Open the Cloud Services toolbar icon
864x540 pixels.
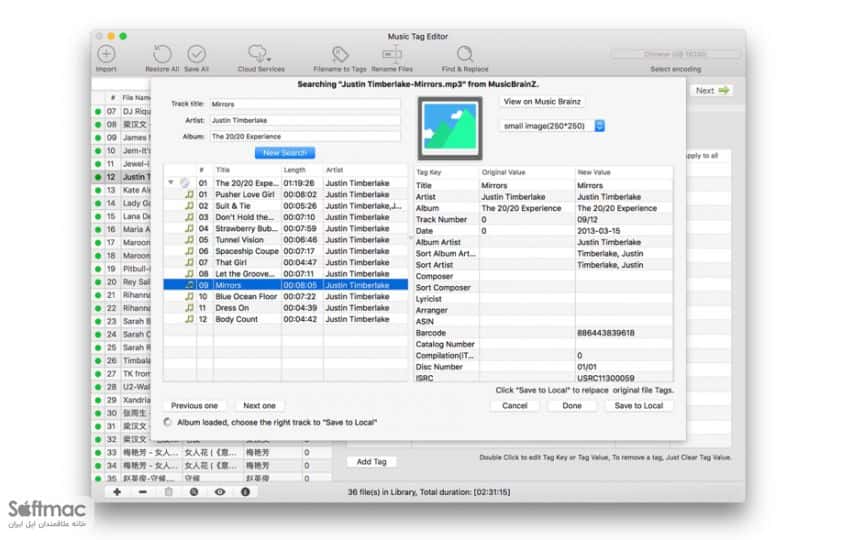click(259, 53)
